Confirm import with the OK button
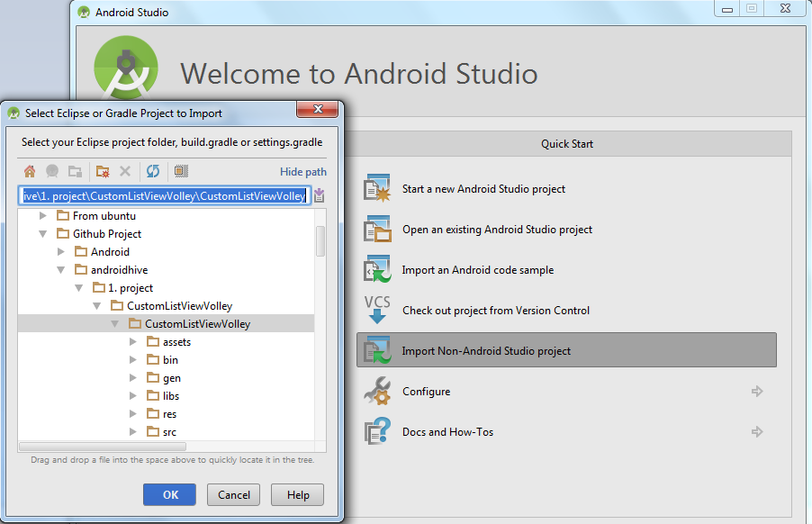The image size is (812, 524). point(170,494)
